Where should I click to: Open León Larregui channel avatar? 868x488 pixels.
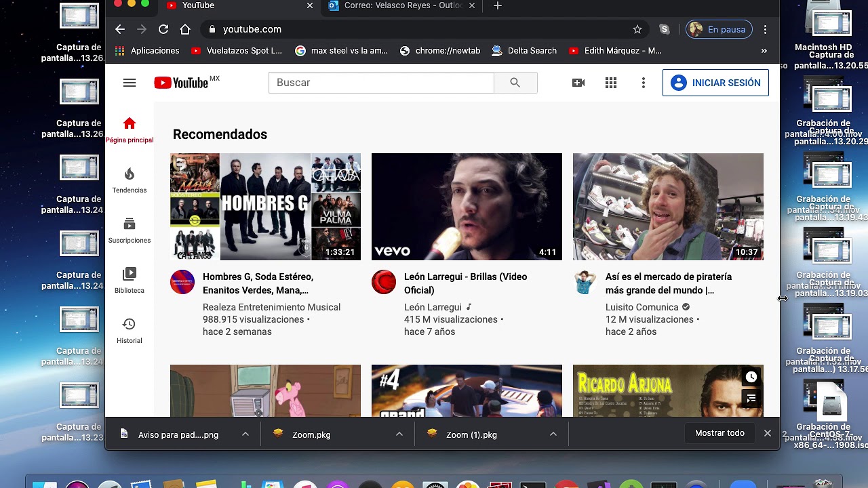click(384, 282)
